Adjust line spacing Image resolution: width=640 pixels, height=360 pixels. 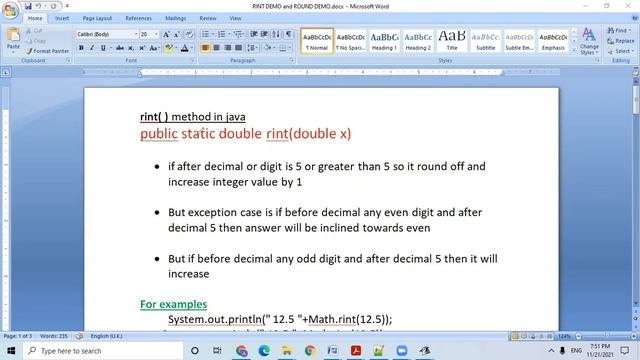(x=252, y=48)
